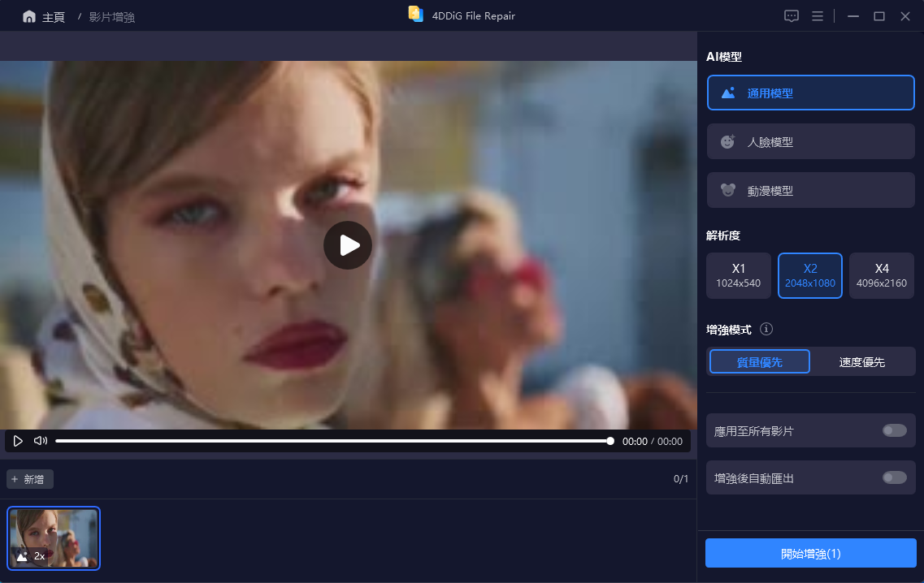The image size is (924, 583).
Task: Mute the video volume
Action: click(39, 440)
